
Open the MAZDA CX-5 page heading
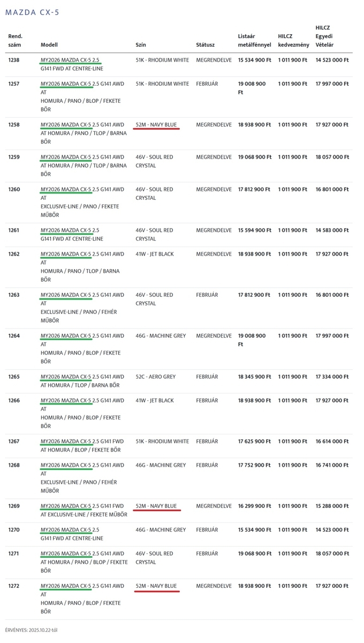(33, 12)
